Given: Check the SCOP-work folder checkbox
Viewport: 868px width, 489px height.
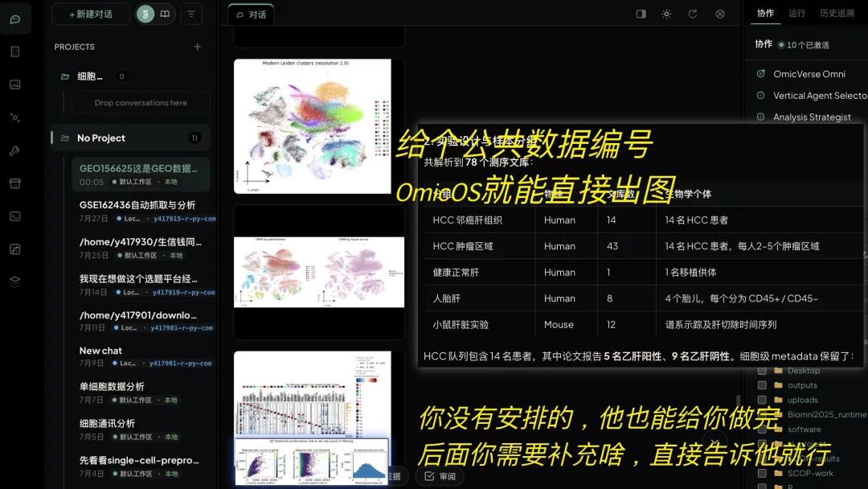Looking at the screenshot, I should [762, 474].
